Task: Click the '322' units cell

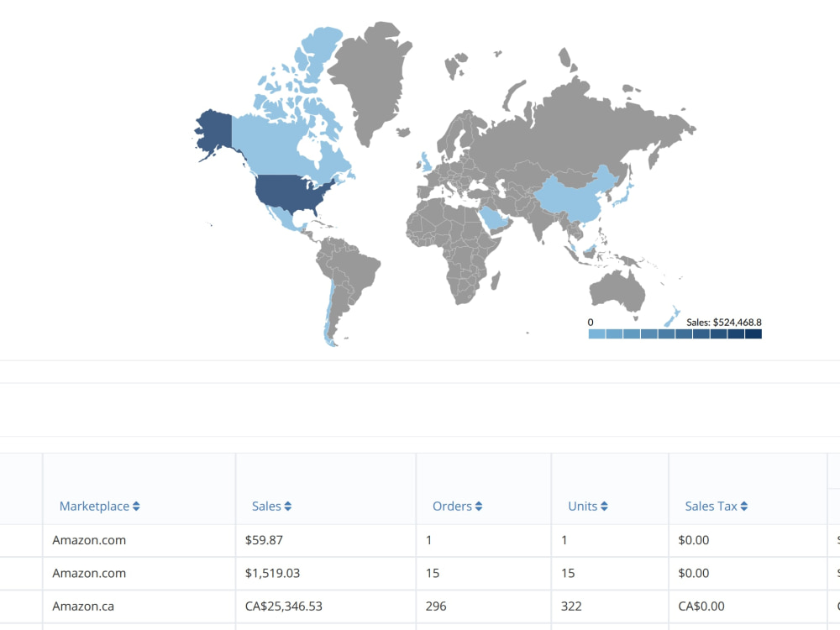Action: click(x=610, y=607)
